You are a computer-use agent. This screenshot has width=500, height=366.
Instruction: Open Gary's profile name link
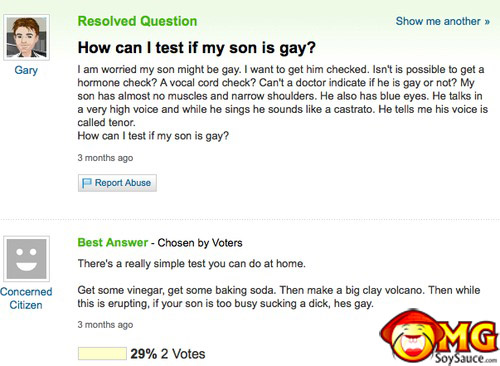coord(26,70)
